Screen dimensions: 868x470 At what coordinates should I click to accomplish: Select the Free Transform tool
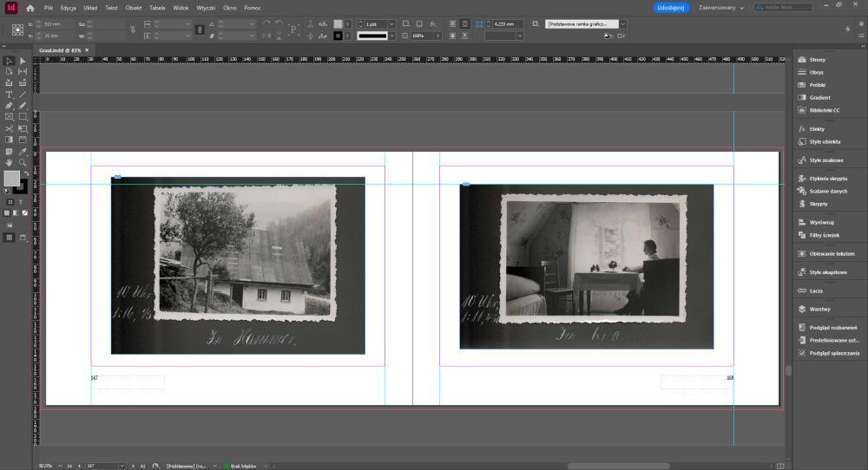[x=23, y=128]
